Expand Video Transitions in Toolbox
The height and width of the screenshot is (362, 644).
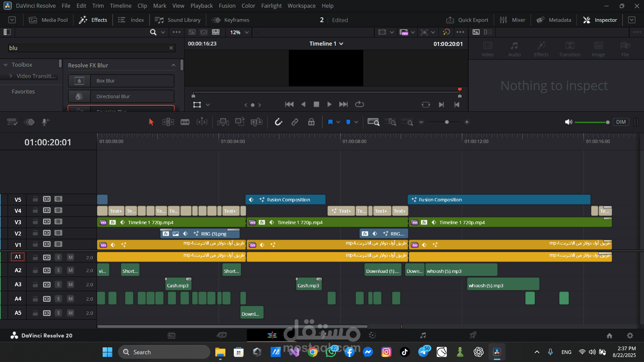(x=11, y=76)
